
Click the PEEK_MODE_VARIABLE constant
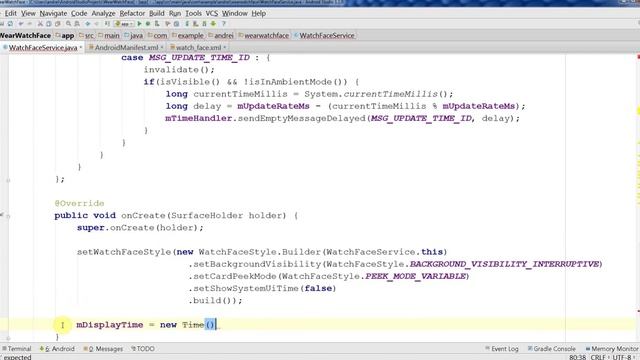click(416, 276)
